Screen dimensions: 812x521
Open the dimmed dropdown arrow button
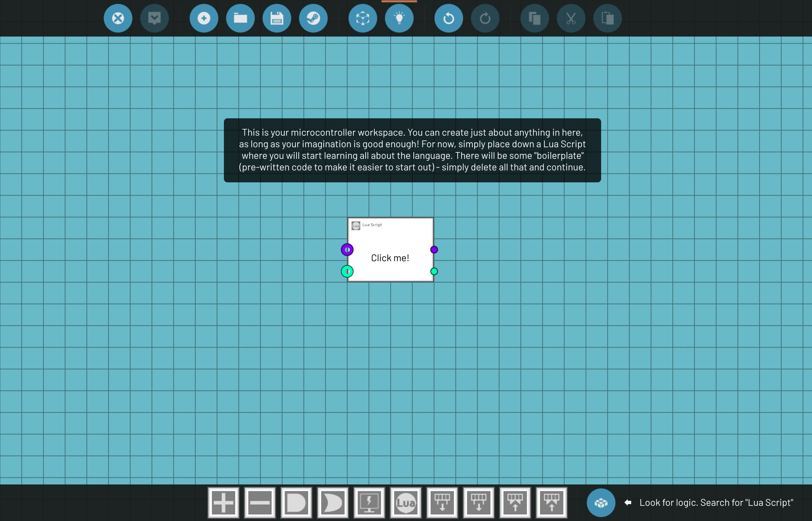click(x=154, y=18)
